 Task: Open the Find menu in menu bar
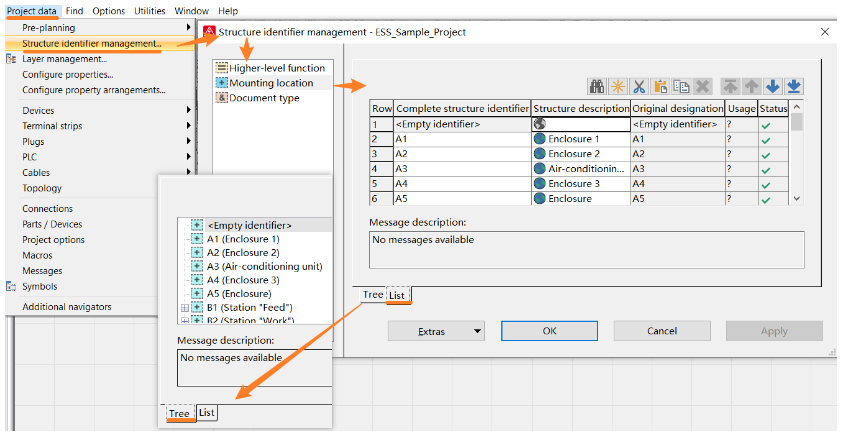(74, 10)
